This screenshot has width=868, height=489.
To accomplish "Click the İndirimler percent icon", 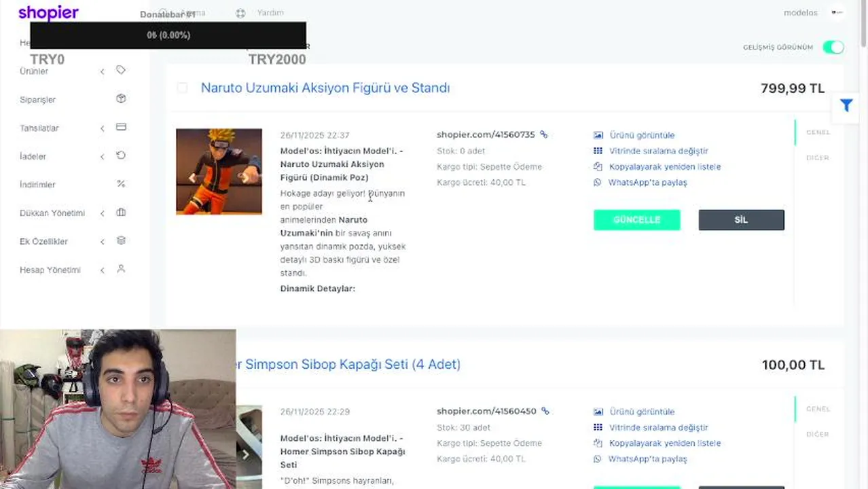I will coord(121,184).
